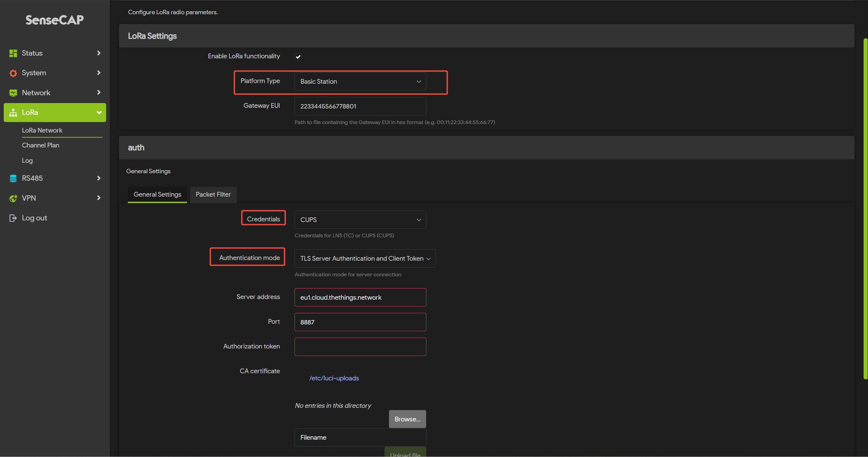Click the Authorization token input field
The height and width of the screenshot is (457, 868).
(x=360, y=346)
